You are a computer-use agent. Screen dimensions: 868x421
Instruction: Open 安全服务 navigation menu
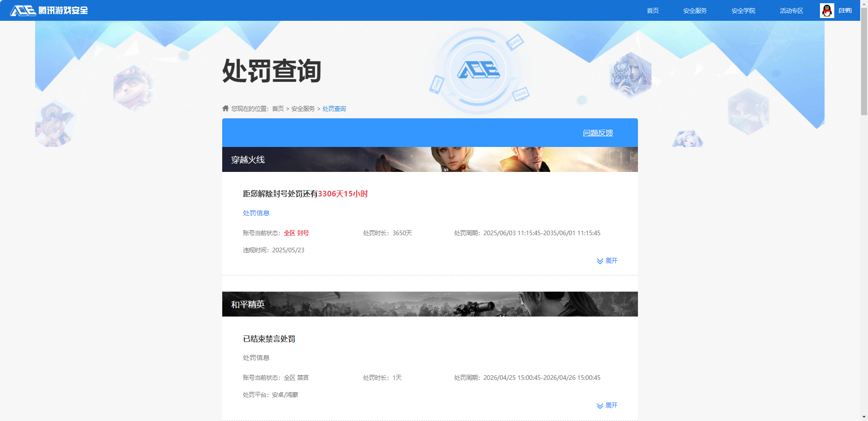tap(695, 11)
